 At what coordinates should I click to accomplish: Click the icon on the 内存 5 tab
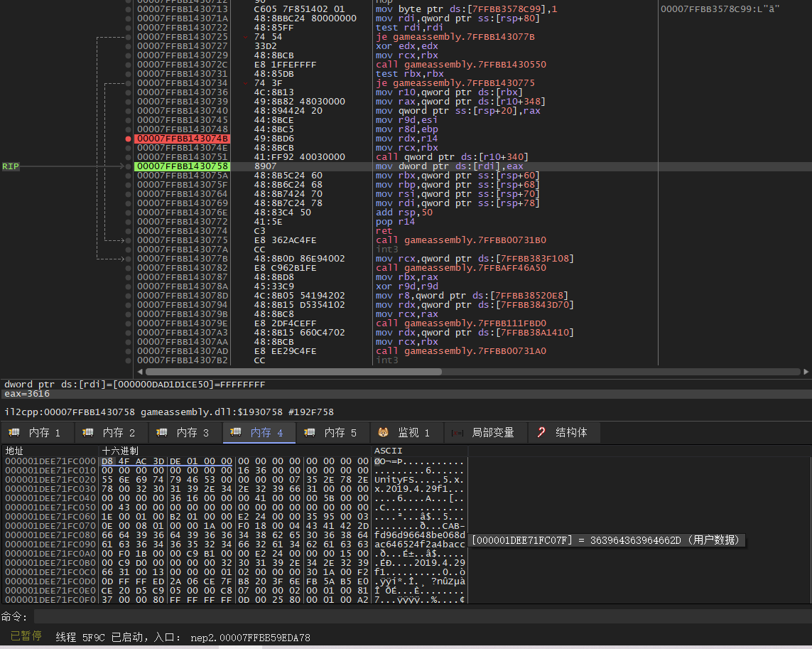310,432
